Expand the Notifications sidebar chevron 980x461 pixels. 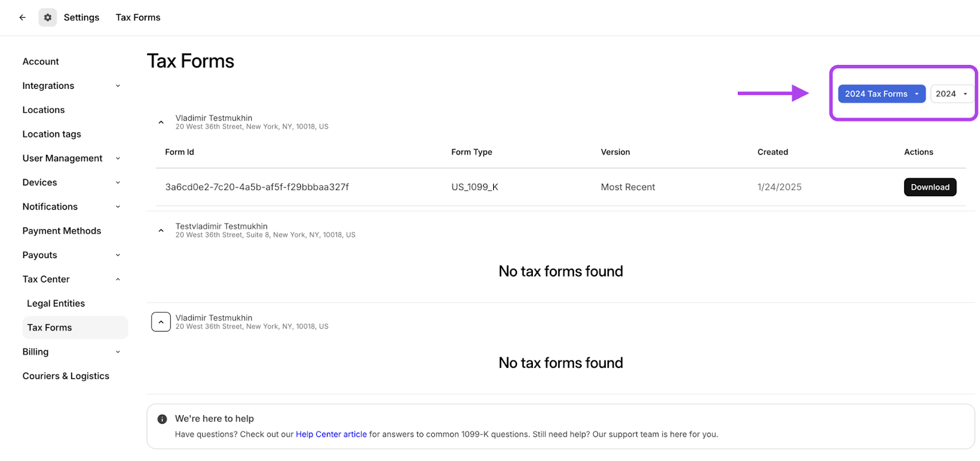[118, 207]
